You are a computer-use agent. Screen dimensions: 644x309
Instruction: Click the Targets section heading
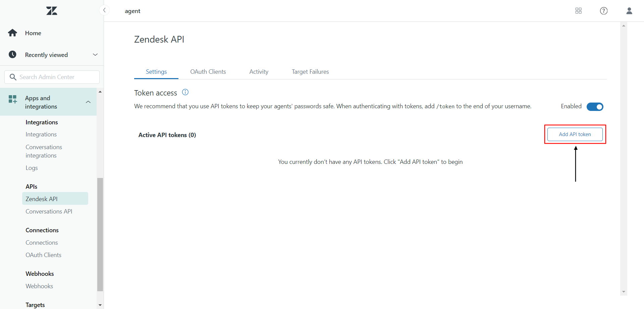point(35,305)
